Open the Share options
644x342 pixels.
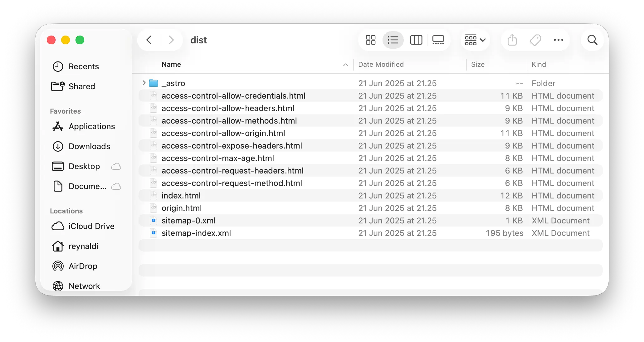tap(511, 40)
